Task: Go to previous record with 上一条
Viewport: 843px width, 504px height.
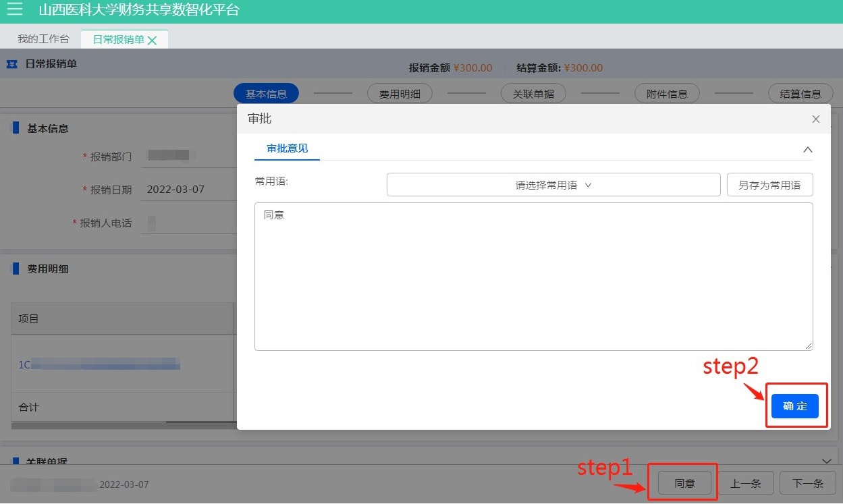Action: (x=746, y=483)
